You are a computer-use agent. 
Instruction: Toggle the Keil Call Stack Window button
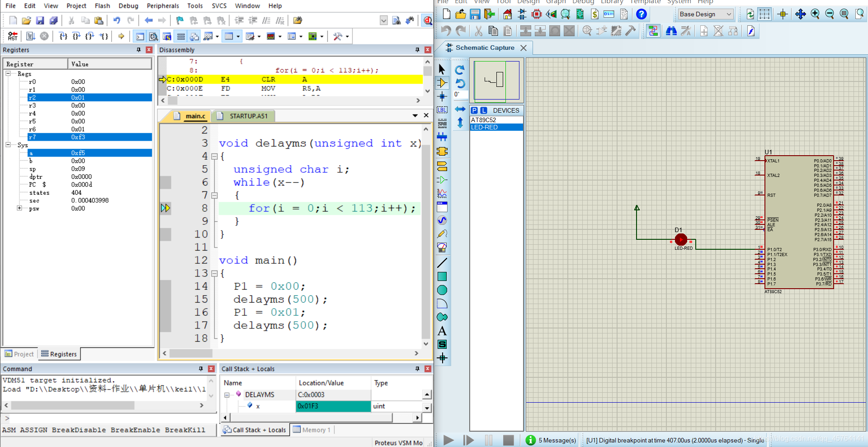tap(194, 36)
